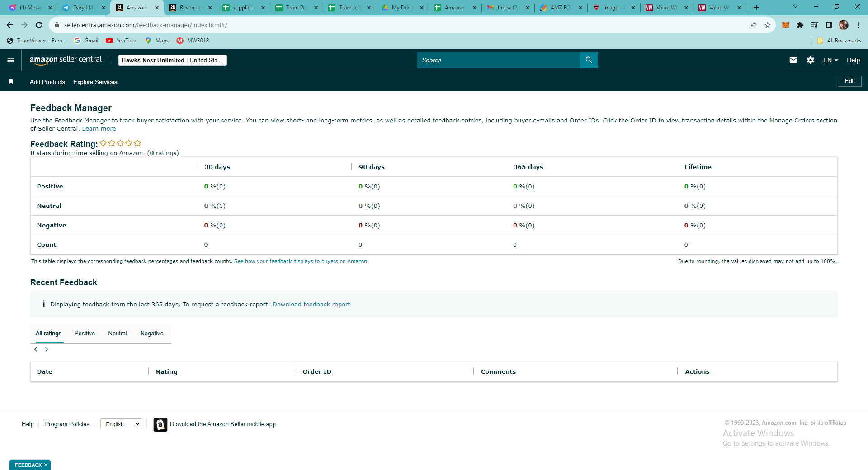Image resolution: width=868 pixels, height=470 pixels.
Task: Open the Hawks Nest Unlimited account switcher
Action: point(172,60)
